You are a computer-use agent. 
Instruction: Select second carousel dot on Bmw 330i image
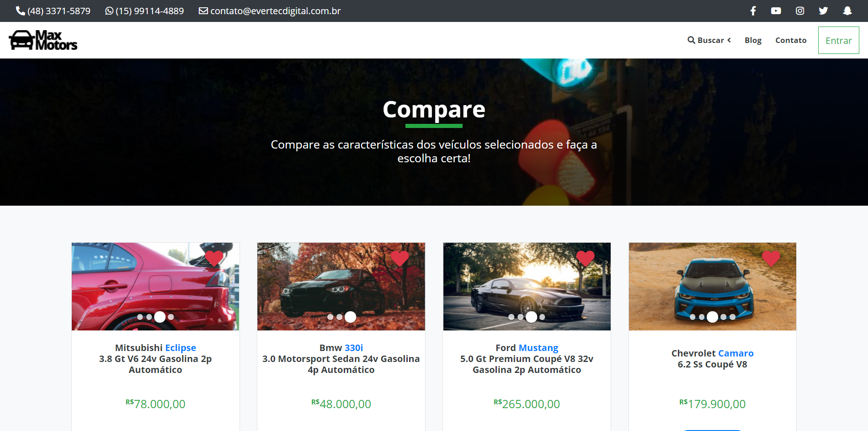pos(339,317)
